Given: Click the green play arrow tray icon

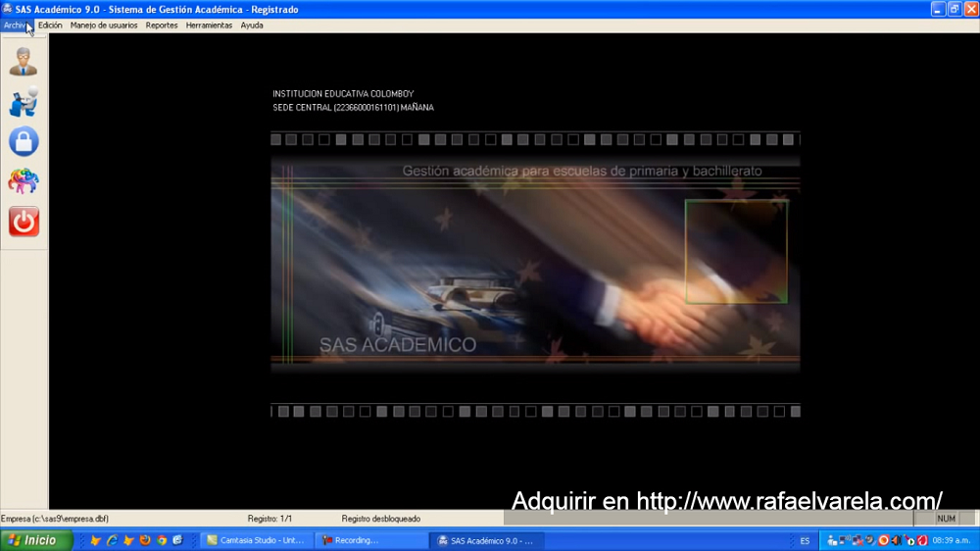Looking at the screenshot, I should point(910,541).
